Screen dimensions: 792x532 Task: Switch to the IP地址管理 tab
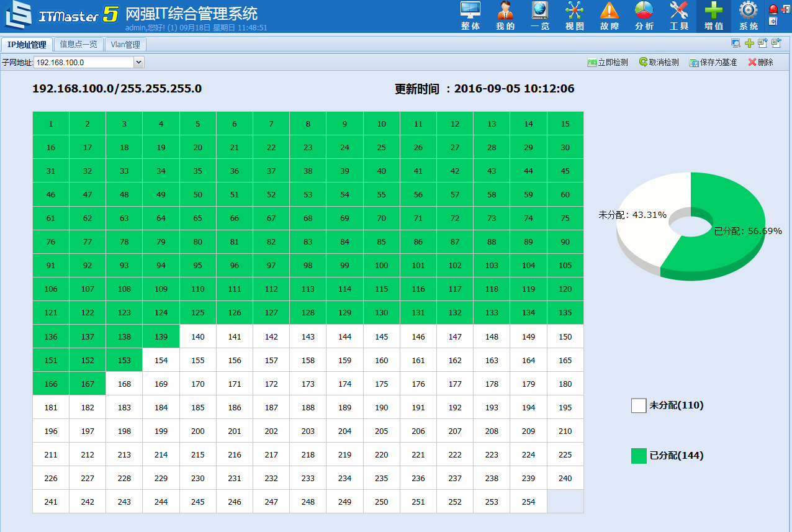pos(27,45)
